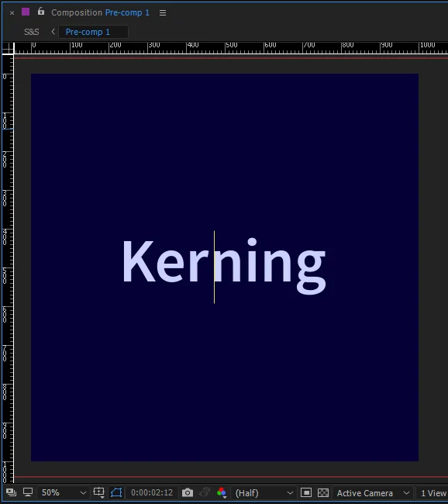Click the left chevron in composition navigator
The height and width of the screenshot is (504, 448).
pyautogui.click(x=53, y=32)
